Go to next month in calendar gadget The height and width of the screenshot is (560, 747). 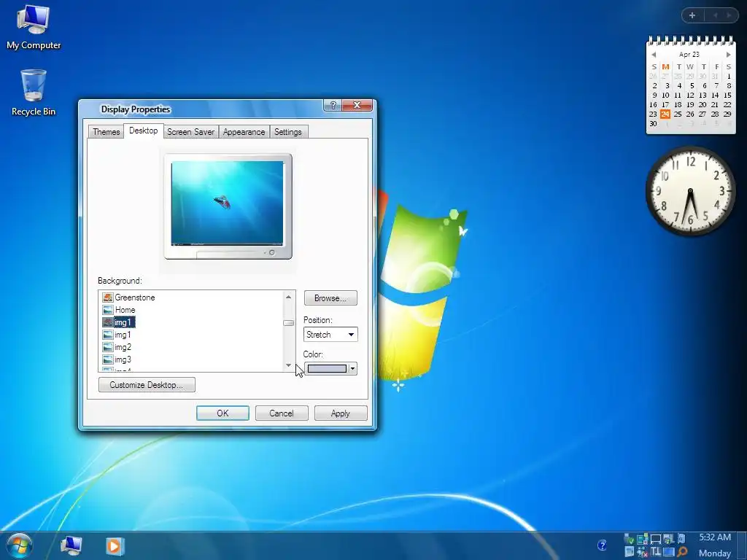click(728, 55)
